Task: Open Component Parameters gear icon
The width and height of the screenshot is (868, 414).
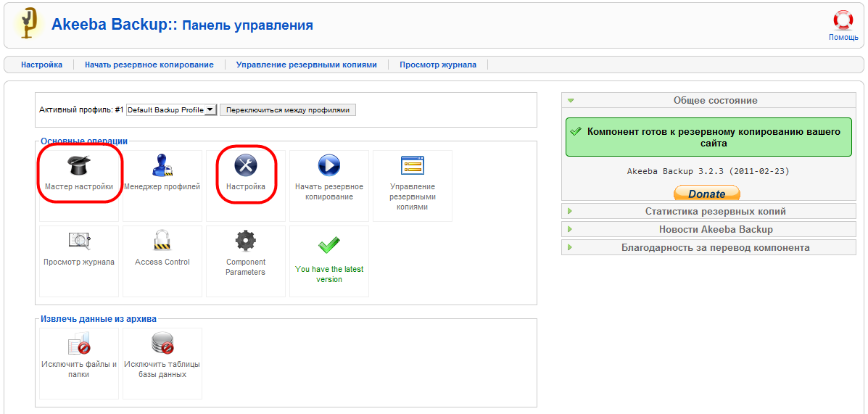Action: pos(246,241)
